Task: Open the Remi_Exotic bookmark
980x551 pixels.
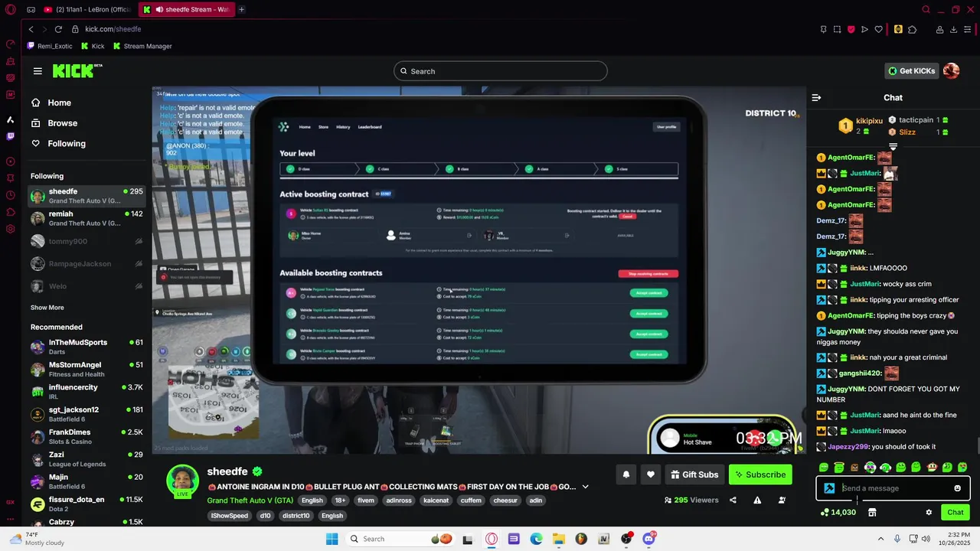Action: (x=50, y=46)
